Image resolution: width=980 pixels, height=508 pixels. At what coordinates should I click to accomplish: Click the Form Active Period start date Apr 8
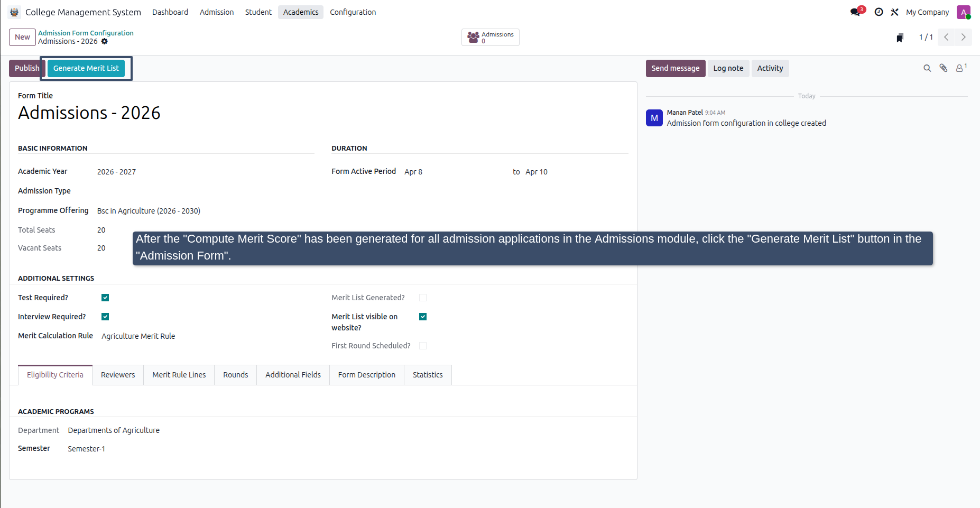tap(413, 172)
